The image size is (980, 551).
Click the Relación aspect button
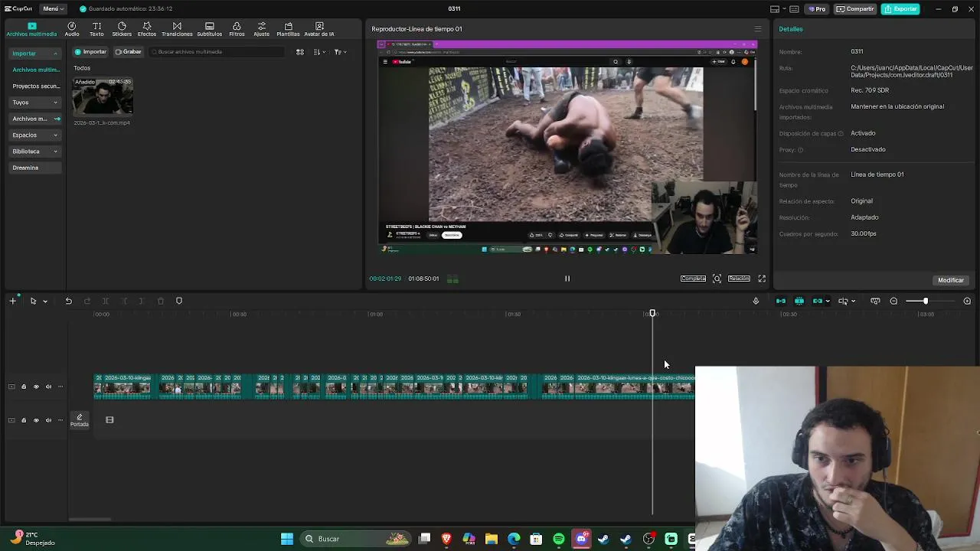click(x=739, y=279)
